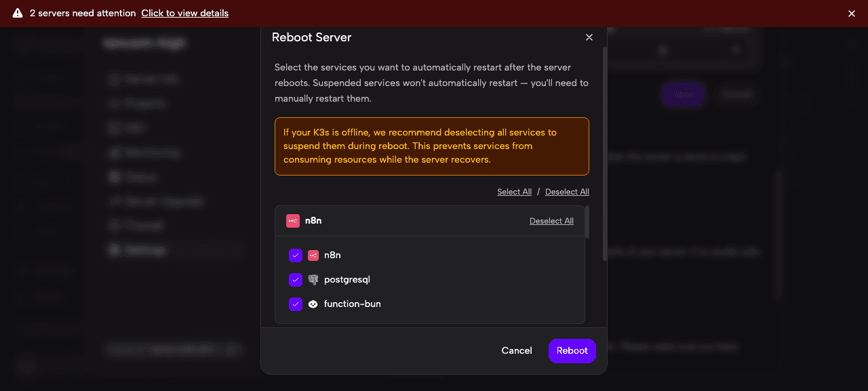The height and width of the screenshot is (391, 868).
Task: Click the n8n icon beside its checkbox
Action: pyautogui.click(x=313, y=255)
